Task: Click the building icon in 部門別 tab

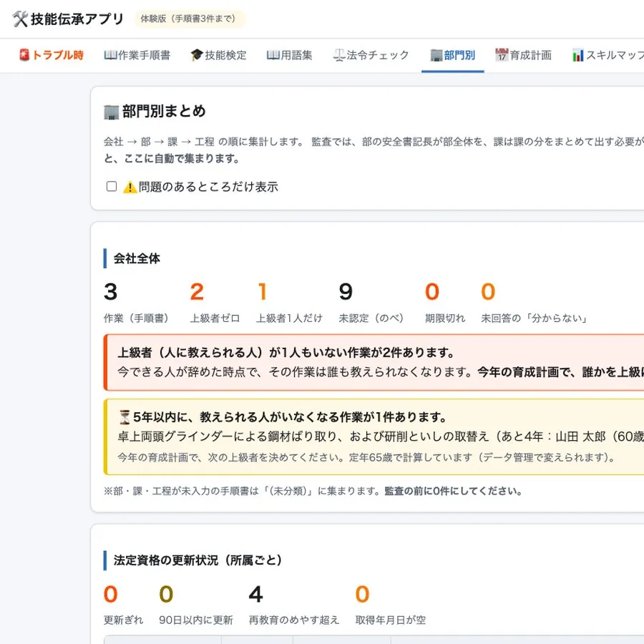Action: click(436, 55)
